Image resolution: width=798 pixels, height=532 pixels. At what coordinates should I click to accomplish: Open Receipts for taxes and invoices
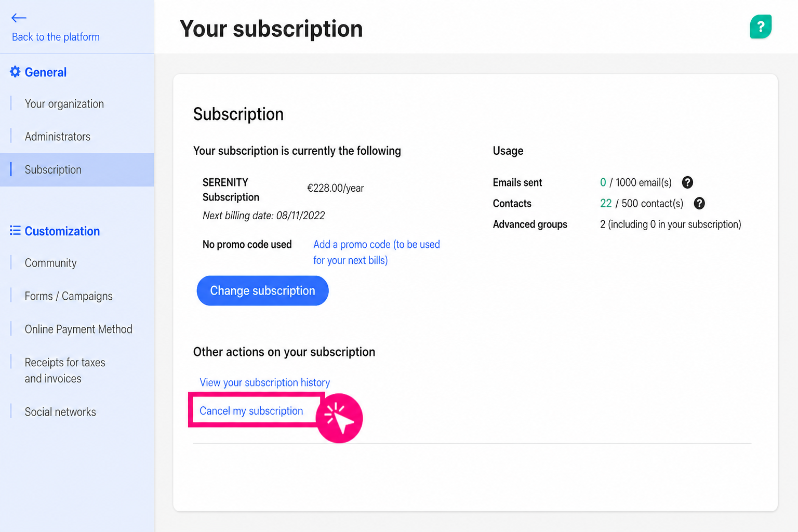(65, 370)
